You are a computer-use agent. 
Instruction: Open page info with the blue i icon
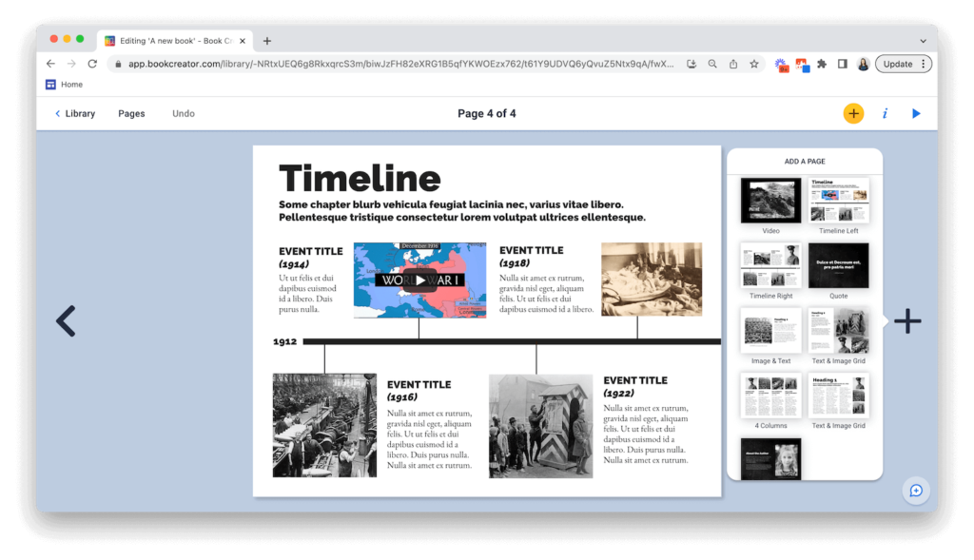point(885,113)
